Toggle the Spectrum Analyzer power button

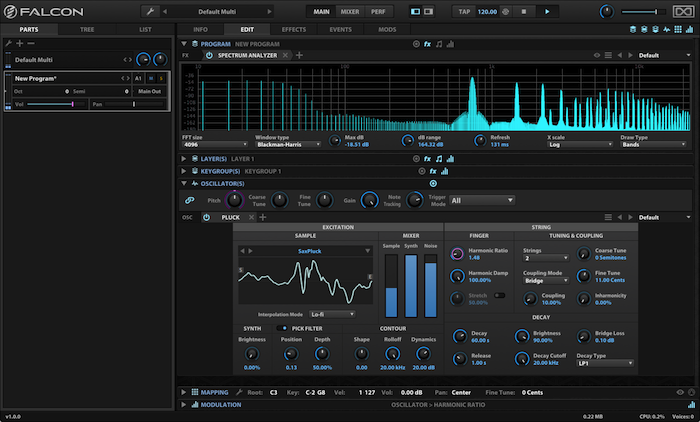coord(209,55)
